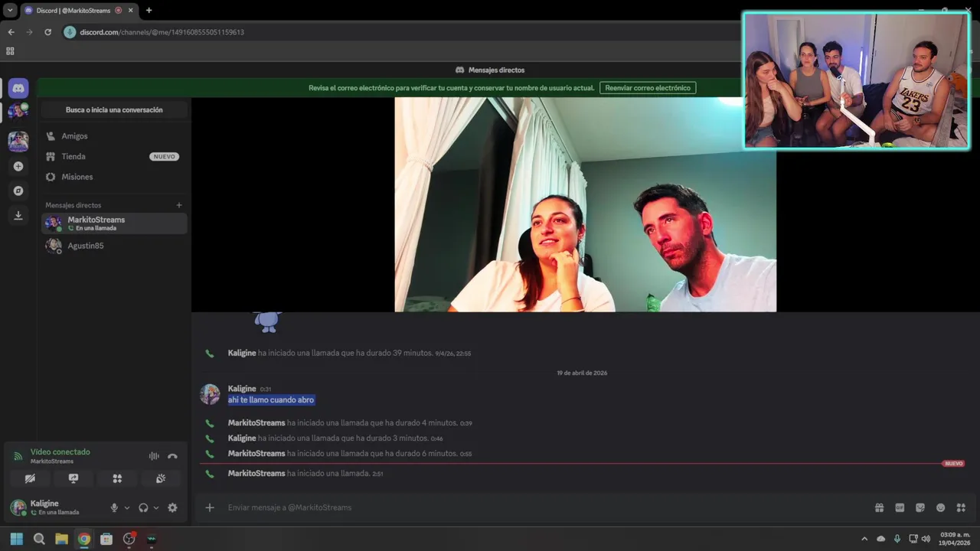This screenshot has width=980, height=551.
Task: Send a gift icon
Action: tap(880, 507)
